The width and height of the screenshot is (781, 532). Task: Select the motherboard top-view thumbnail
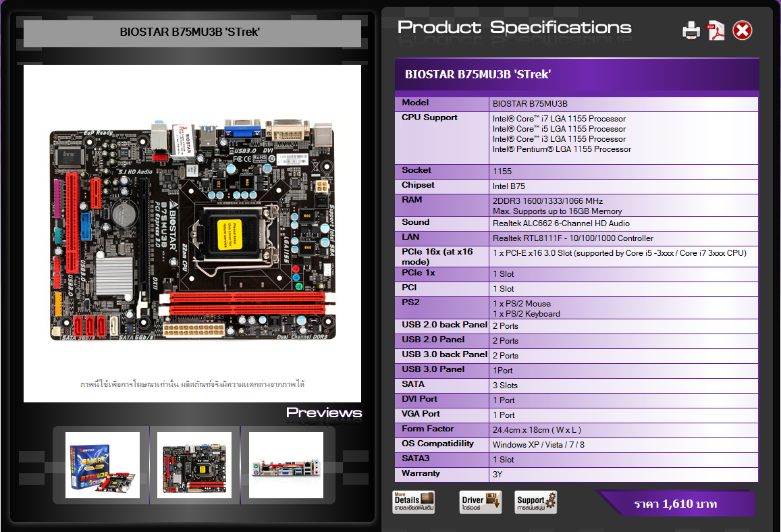[x=194, y=464]
